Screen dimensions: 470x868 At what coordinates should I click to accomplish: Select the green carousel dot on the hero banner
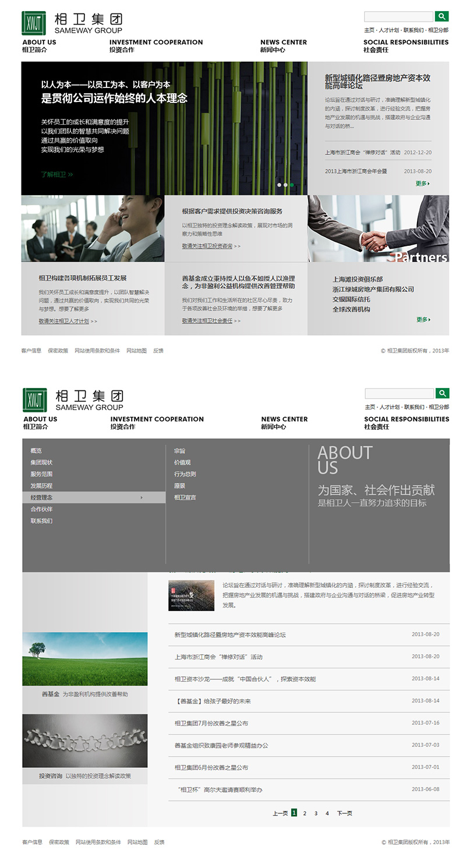point(292,185)
